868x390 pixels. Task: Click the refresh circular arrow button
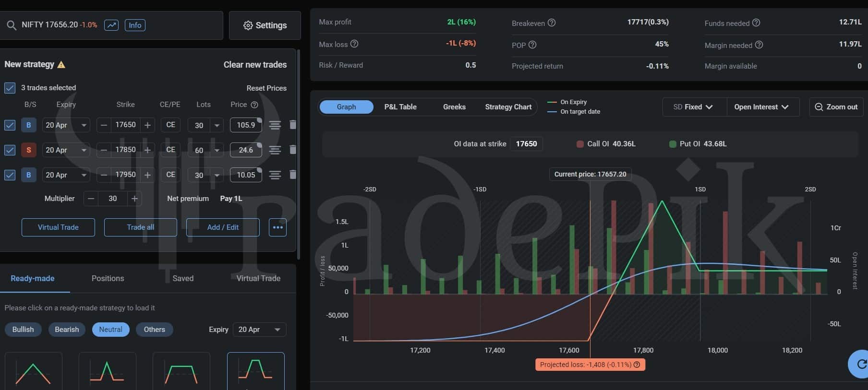[861, 364]
